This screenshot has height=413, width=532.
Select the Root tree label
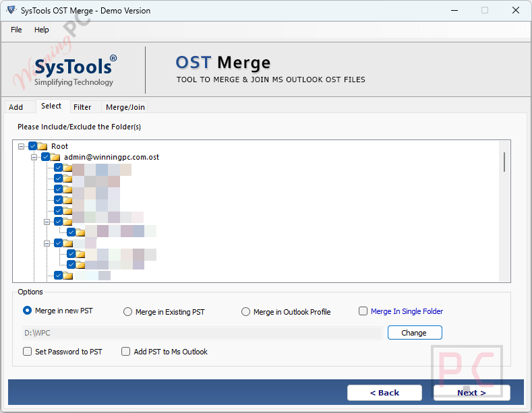tap(60, 146)
